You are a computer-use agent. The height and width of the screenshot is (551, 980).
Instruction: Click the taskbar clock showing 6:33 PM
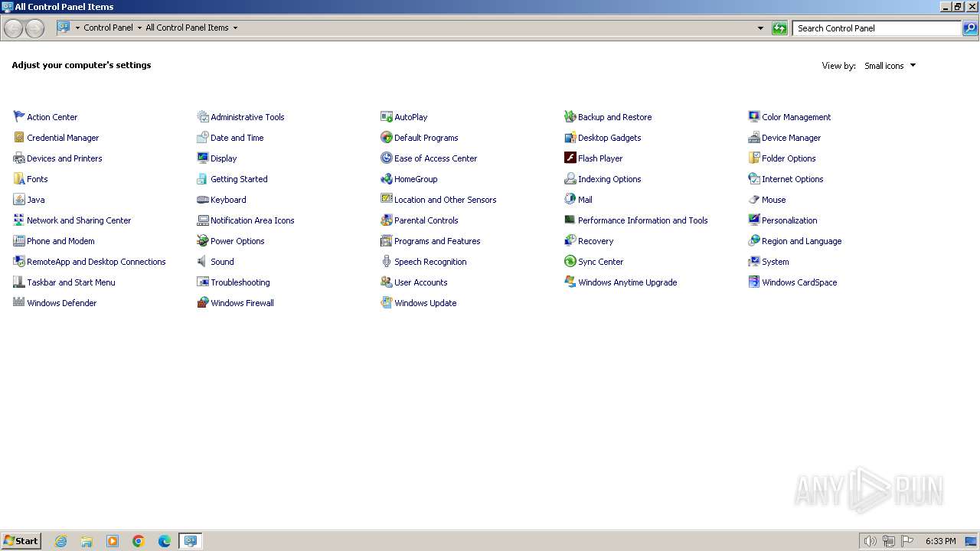tap(940, 541)
